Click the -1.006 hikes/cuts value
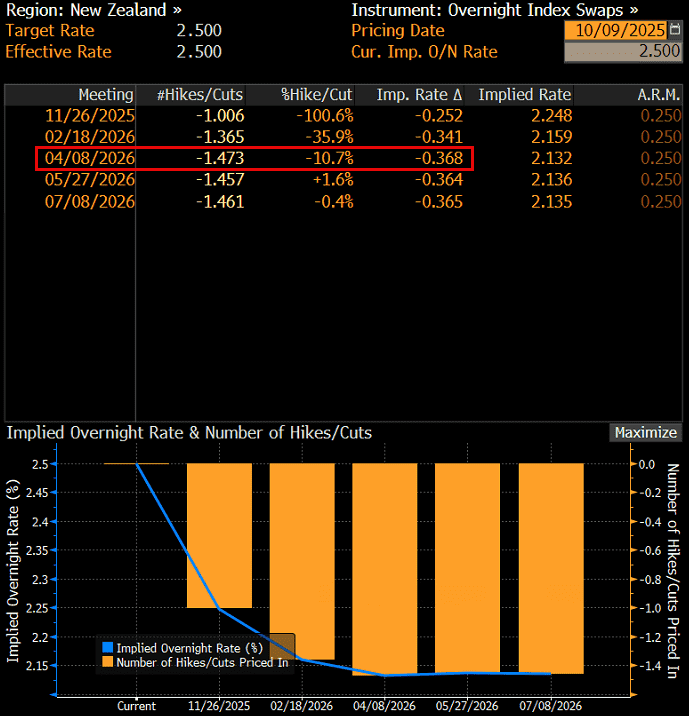 220,116
